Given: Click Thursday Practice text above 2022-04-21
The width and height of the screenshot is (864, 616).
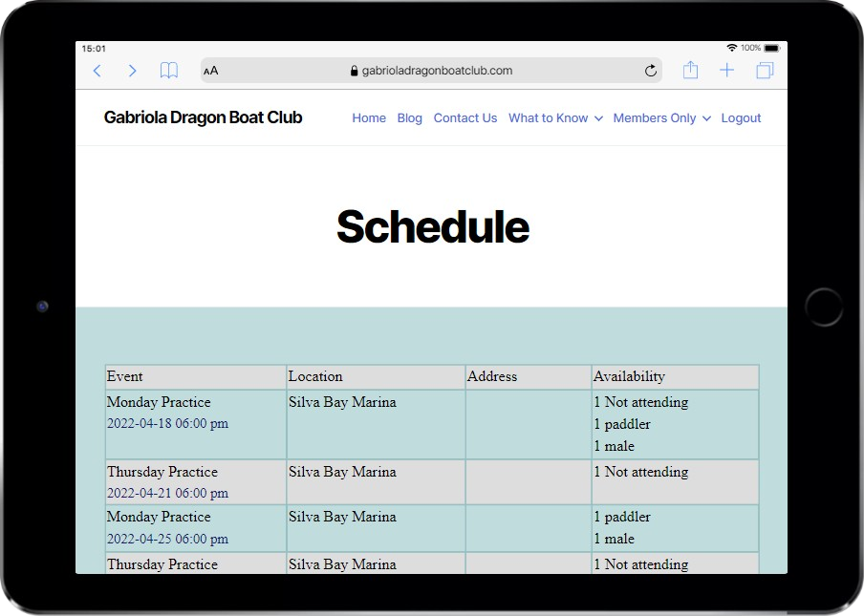Looking at the screenshot, I should [162, 472].
